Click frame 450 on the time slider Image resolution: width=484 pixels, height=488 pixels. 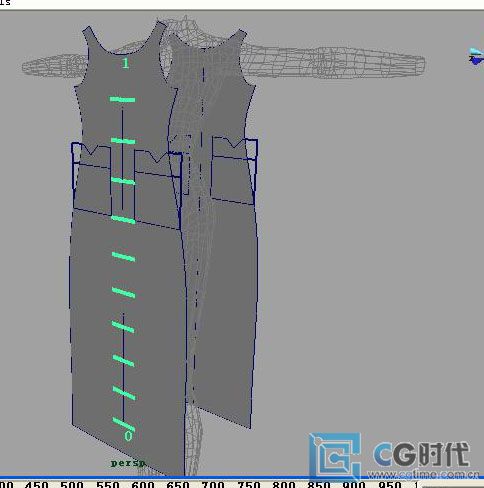tap(36, 484)
